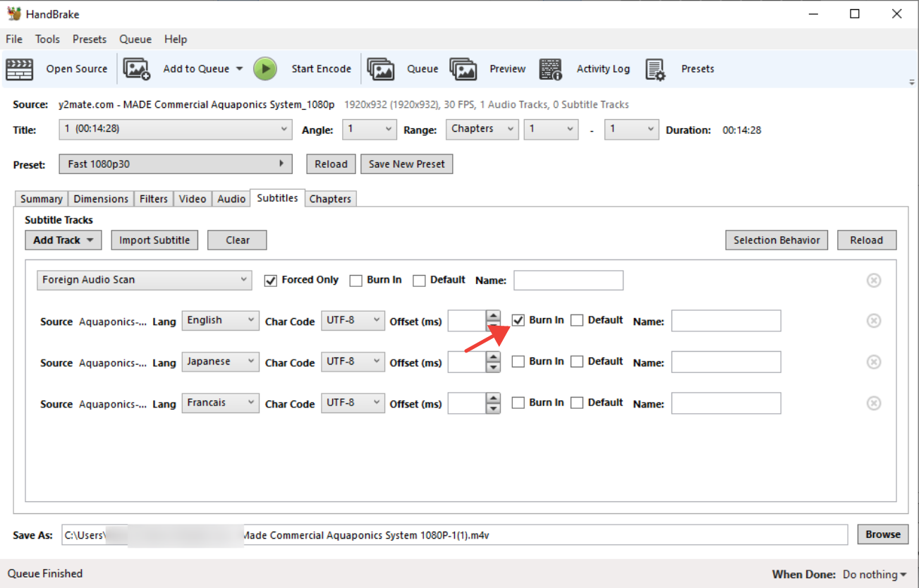Image resolution: width=919 pixels, height=588 pixels.
Task: Click the Name field for English track
Action: point(726,321)
